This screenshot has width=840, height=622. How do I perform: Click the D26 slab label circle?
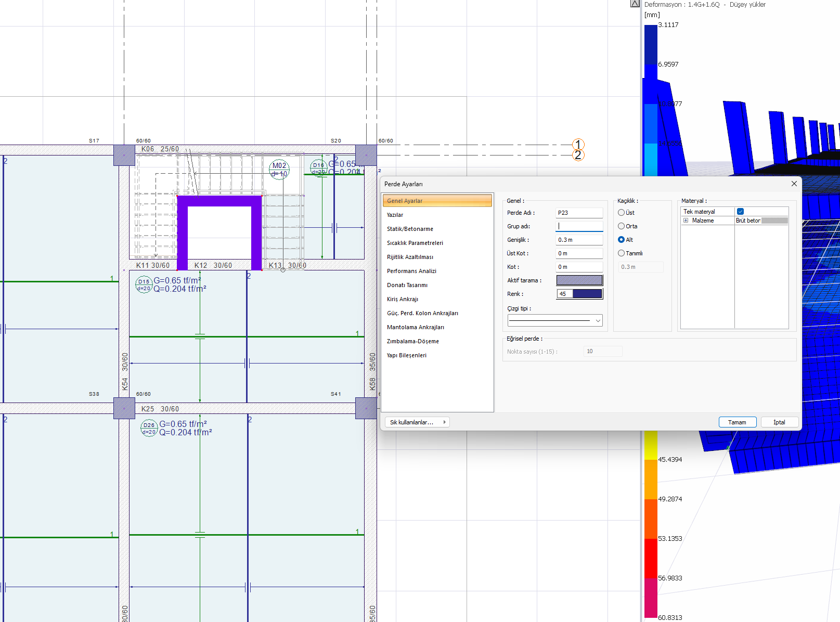coord(149,429)
